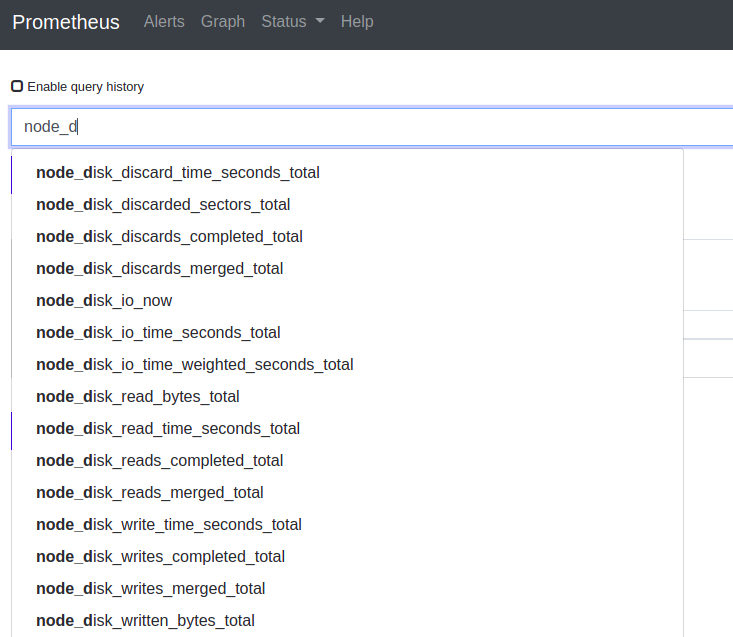Image resolution: width=733 pixels, height=637 pixels.
Task: Choose node_disk_discarded_sectors_total from autocomplete
Action: [x=163, y=205]
